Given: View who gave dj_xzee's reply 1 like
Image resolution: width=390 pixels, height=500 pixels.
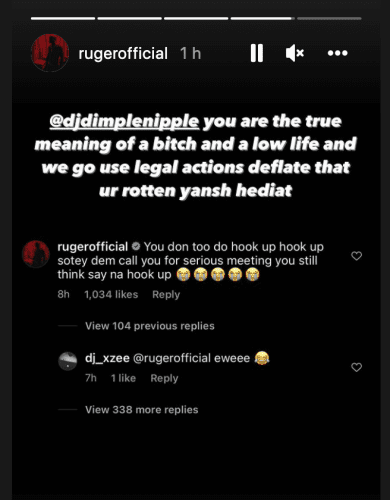Looking at the screenshot, I should point(123,378).
